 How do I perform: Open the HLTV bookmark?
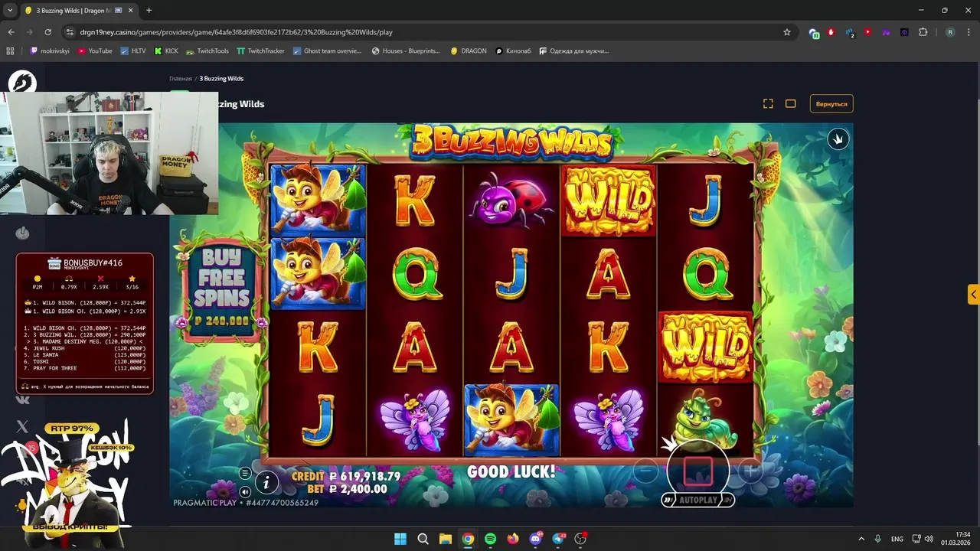click(132, 51)
